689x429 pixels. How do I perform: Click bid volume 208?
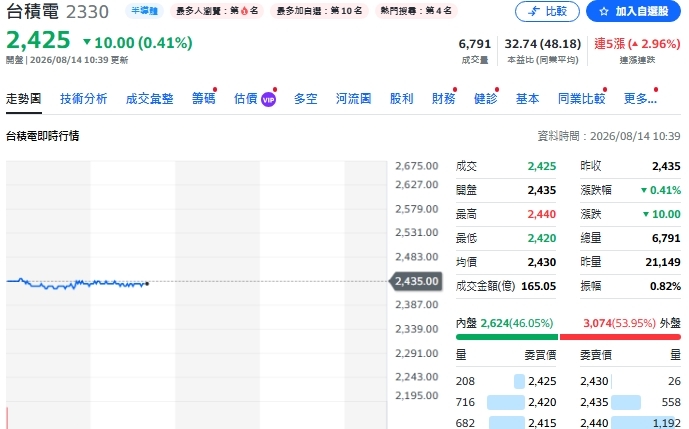click(465, 381)
